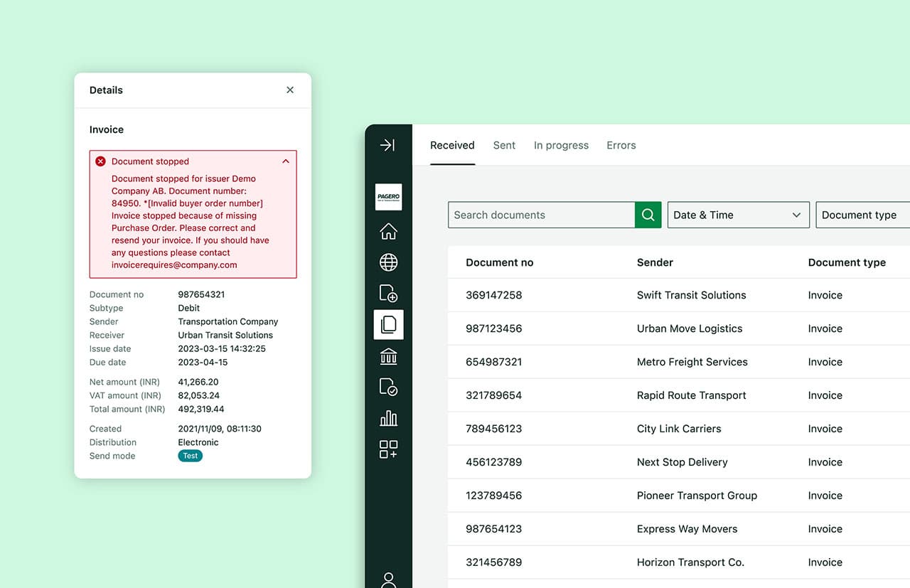Open the Date & Time dropdown
The width and height of the screenshot is (910, 588).
point(738,215)
